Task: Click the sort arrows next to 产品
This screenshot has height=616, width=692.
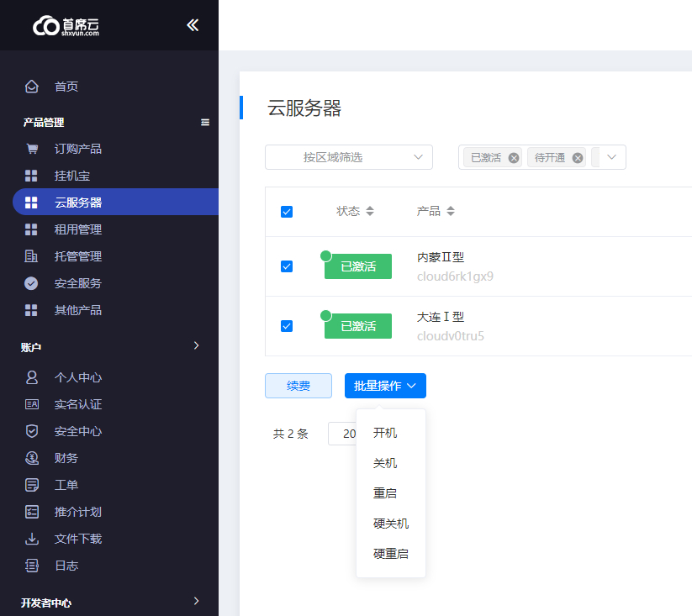Action: tap(451, 212)
